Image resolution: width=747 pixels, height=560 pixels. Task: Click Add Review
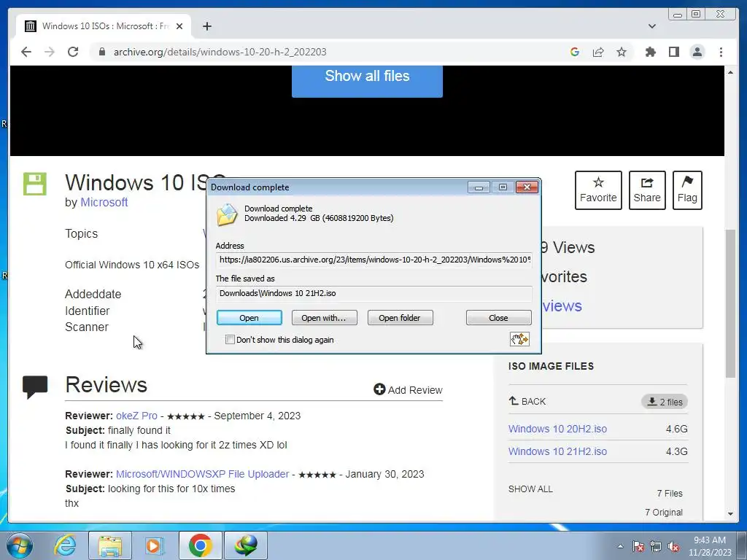[x=409, y=390]
